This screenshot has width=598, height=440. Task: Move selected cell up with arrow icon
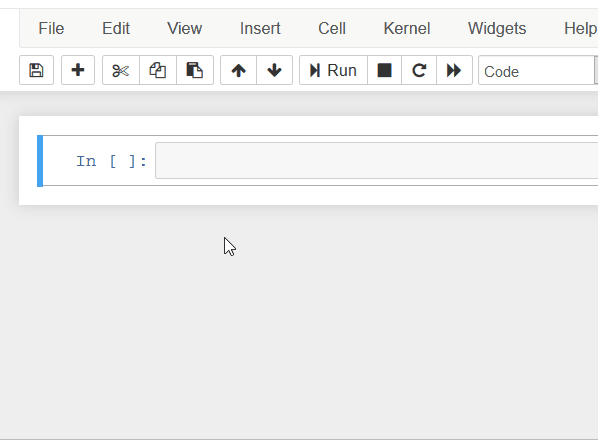click(238, 70)
